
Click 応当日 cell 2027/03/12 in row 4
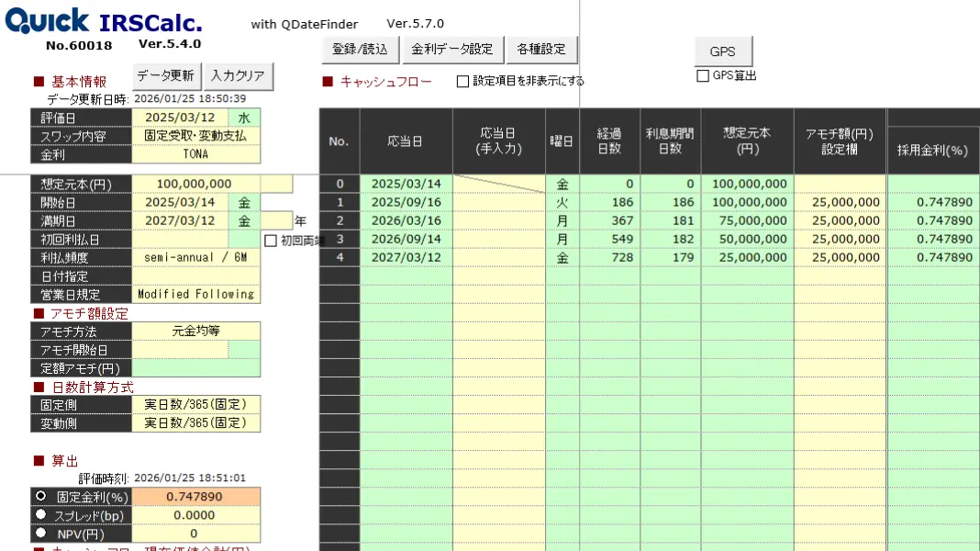pyautogui.click(x=406, y=258)
